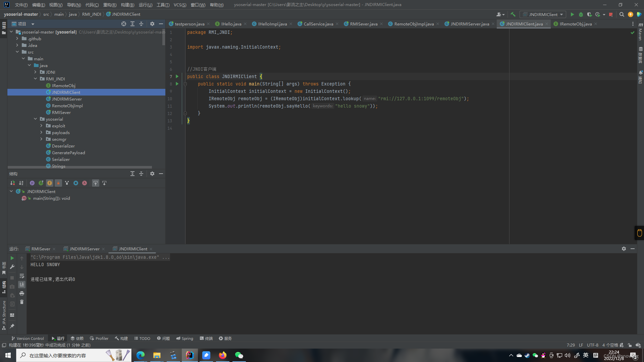644x362 pixels.
Task: Select main(String[]): void in the Structure panel
Action: tap(51, 198)
